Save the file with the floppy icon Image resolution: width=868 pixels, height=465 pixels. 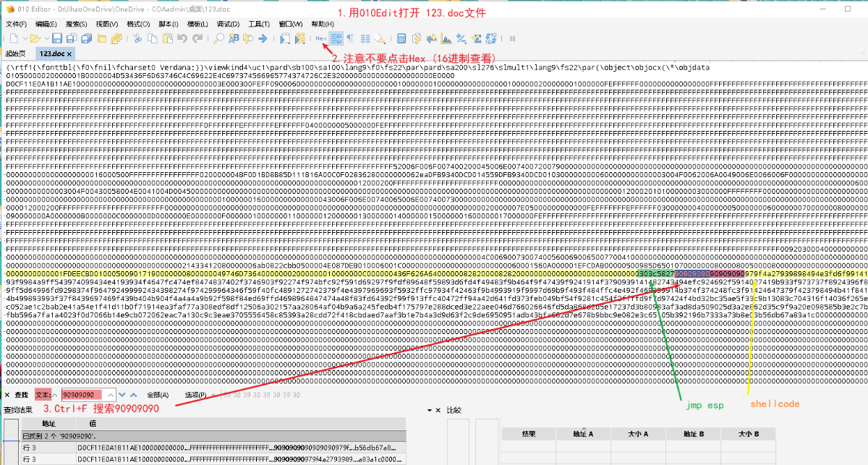click(56, 38)
